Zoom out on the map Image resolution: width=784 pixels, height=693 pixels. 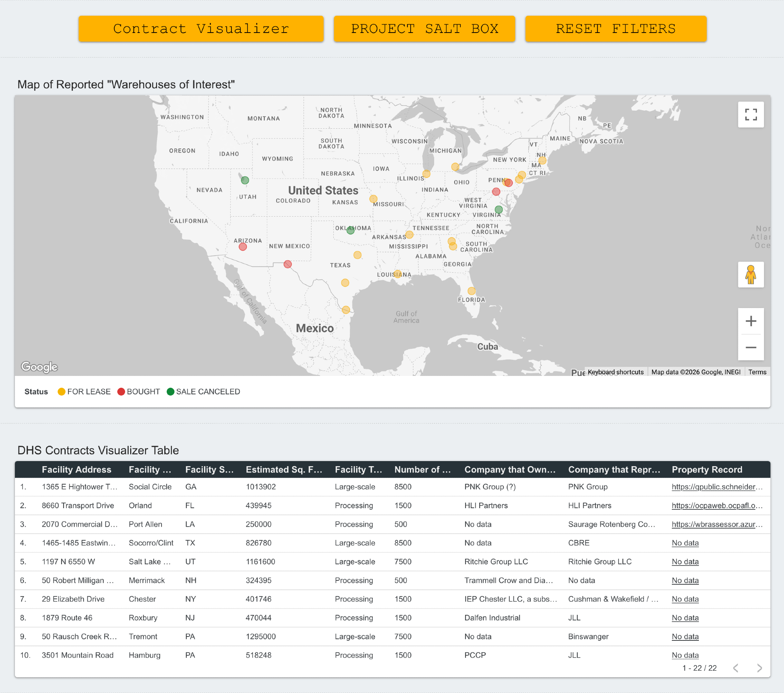(x=750, y=348)
